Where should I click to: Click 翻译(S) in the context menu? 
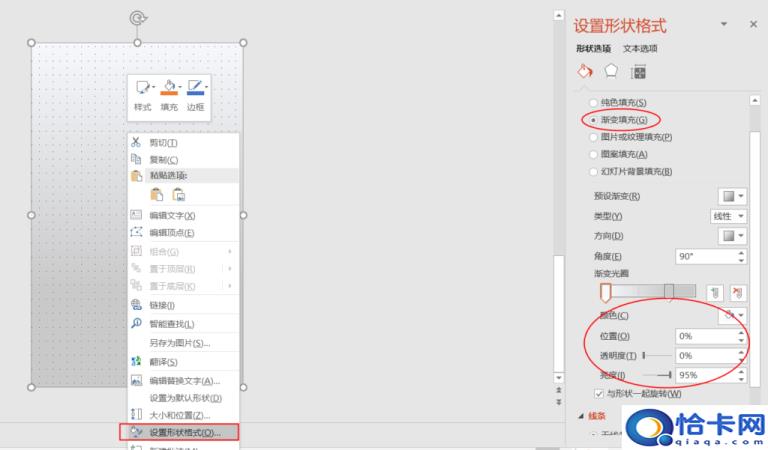coord(163,362)
